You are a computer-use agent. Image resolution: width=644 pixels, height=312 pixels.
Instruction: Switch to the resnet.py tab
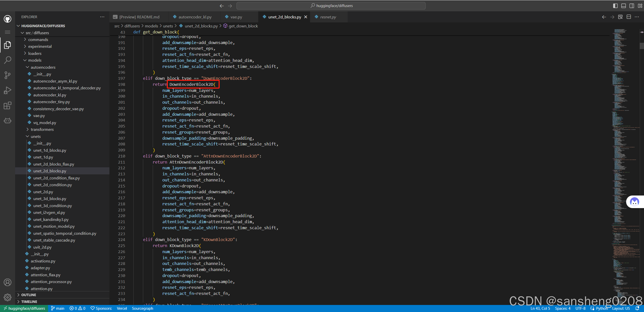point(328,17)
